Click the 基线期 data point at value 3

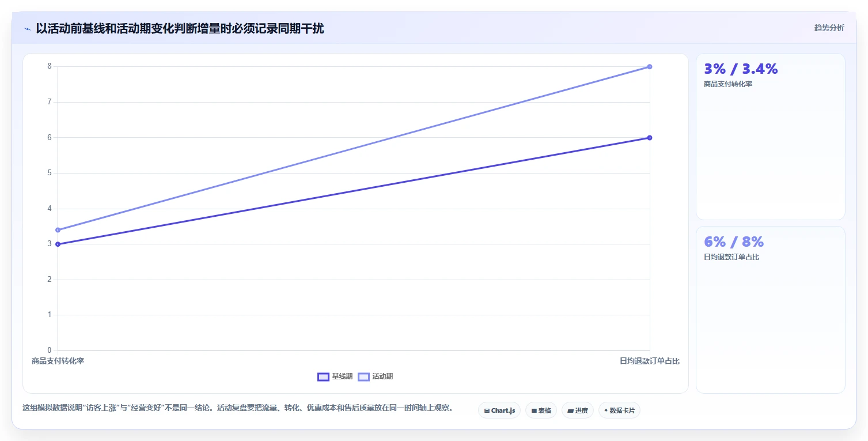[x=58, y=244]
